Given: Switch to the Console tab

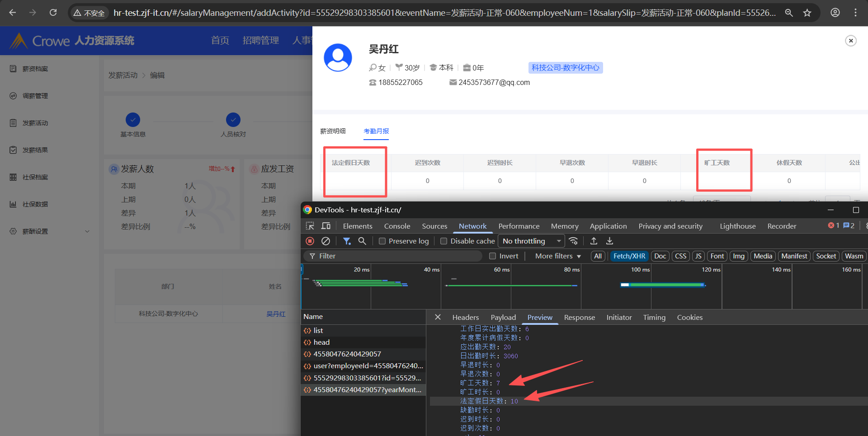Looking at the screenshot, I should [x=397, y=226].
